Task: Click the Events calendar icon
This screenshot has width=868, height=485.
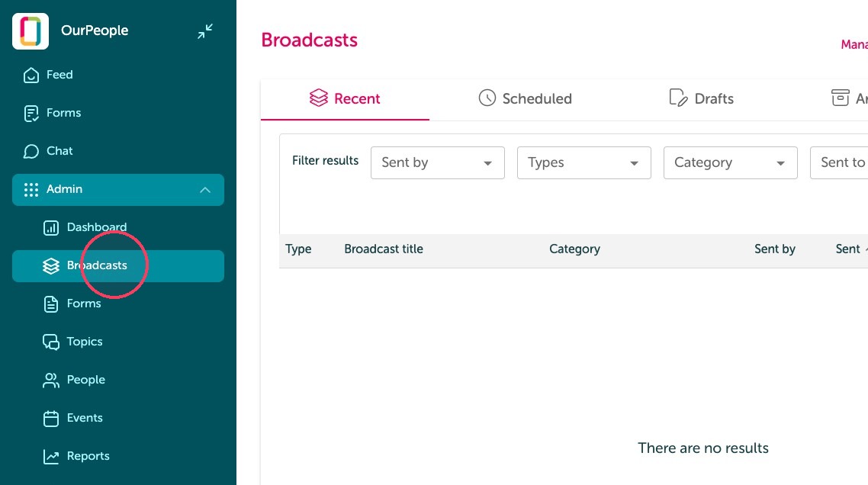Action: (51, 418)
